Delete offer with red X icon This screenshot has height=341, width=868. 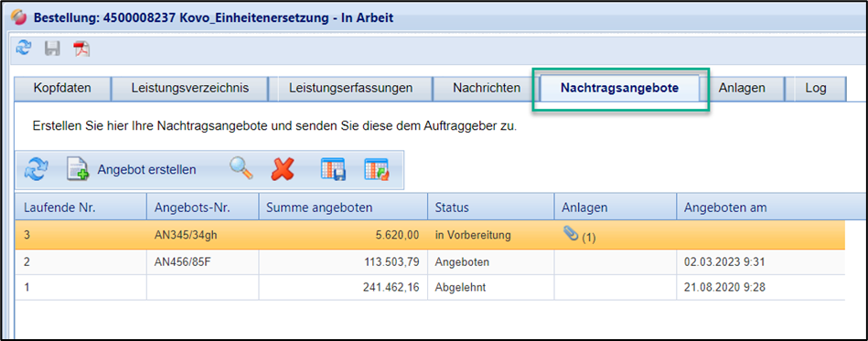pos(283,169)
